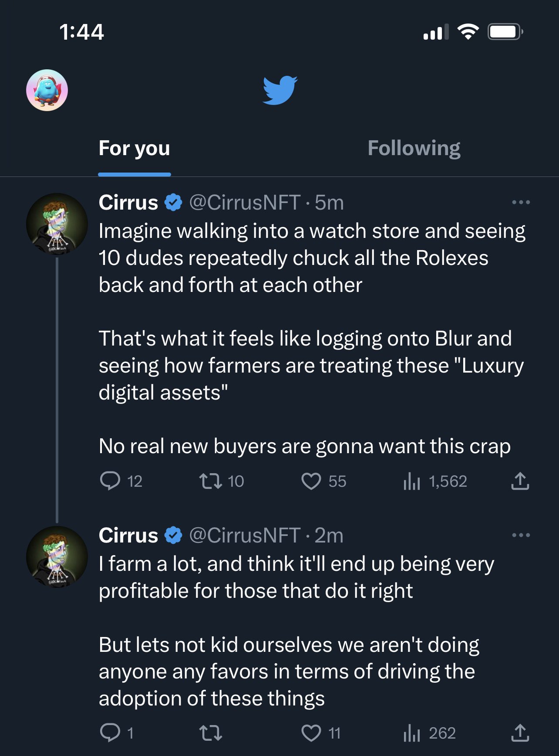
Task: Open Cirrus avatar on the first tweet
Action: 57,224
